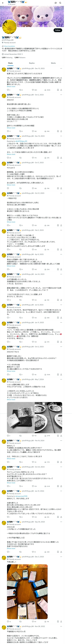Go back using the top-left arrow
72x644 pixels.
click(3, 3)
